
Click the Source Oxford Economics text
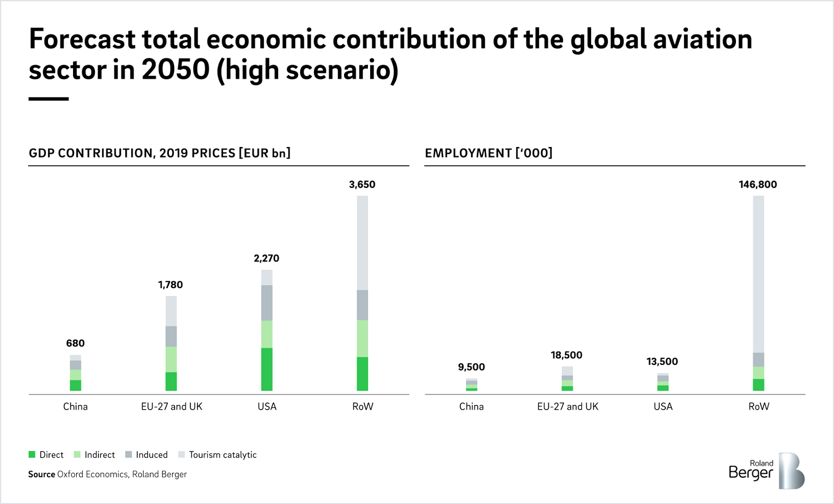click(107, 474)
